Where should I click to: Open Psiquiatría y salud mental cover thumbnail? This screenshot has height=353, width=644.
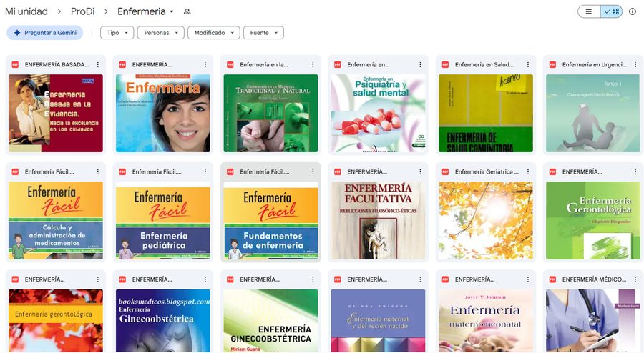click(x=379, y=113)
